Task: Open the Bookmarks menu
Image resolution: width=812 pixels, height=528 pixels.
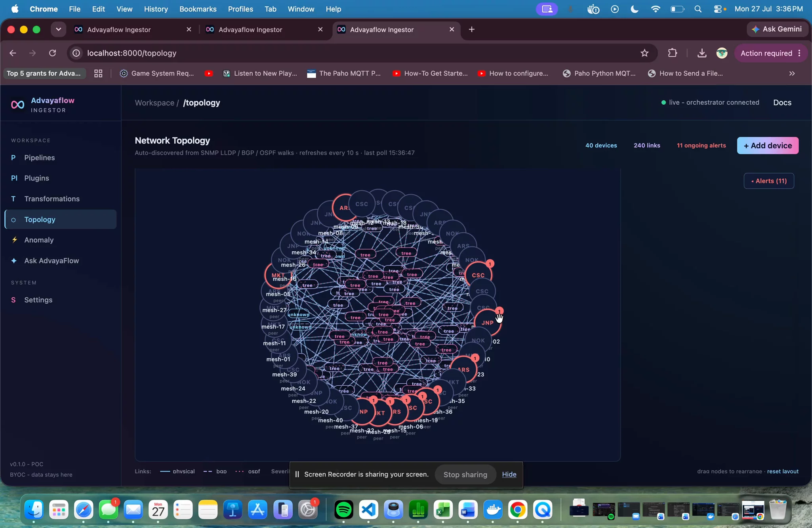Action: pyautogui.click(x=198, y=9)
